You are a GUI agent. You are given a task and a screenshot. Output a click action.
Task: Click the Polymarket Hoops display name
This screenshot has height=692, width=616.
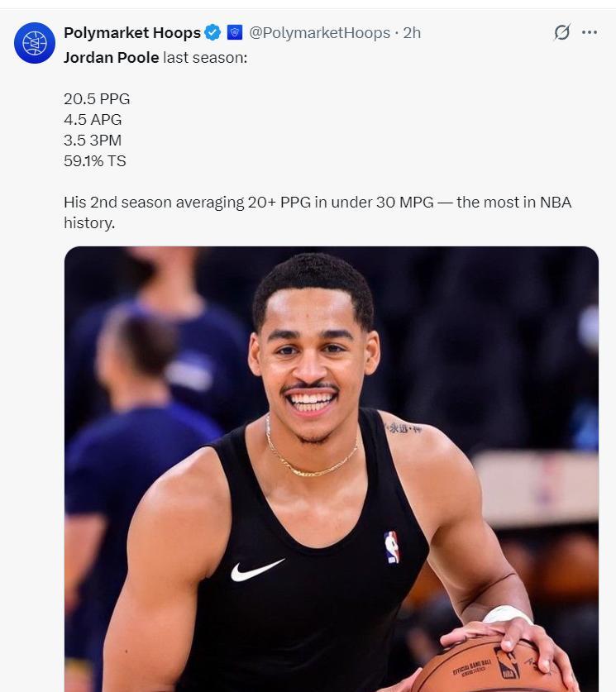(x=131, y=33)
